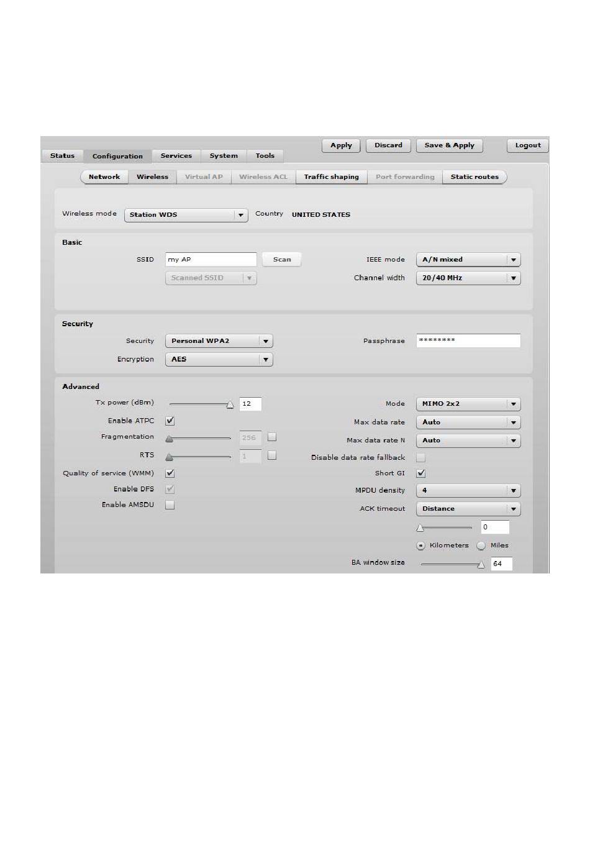Screen dimensions: 590x868
Task: Select the Kilometers radio button
Action: [420, 546]
